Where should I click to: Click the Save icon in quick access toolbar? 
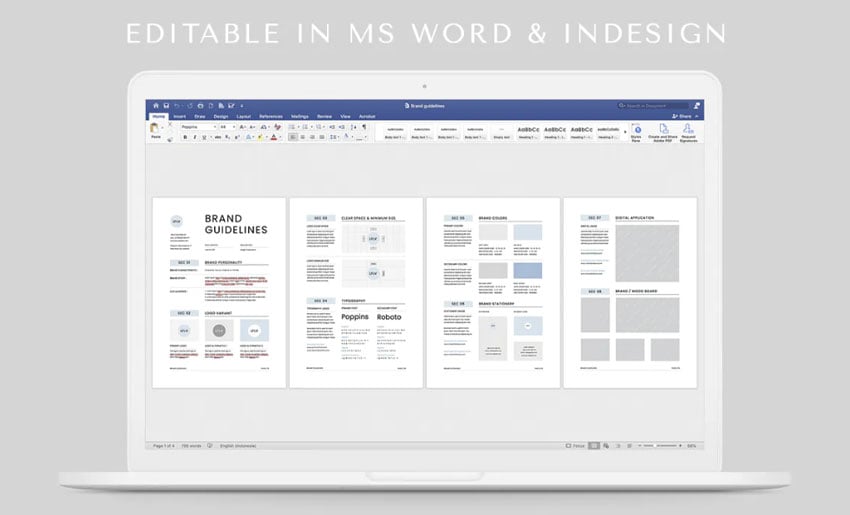point(166,106)
